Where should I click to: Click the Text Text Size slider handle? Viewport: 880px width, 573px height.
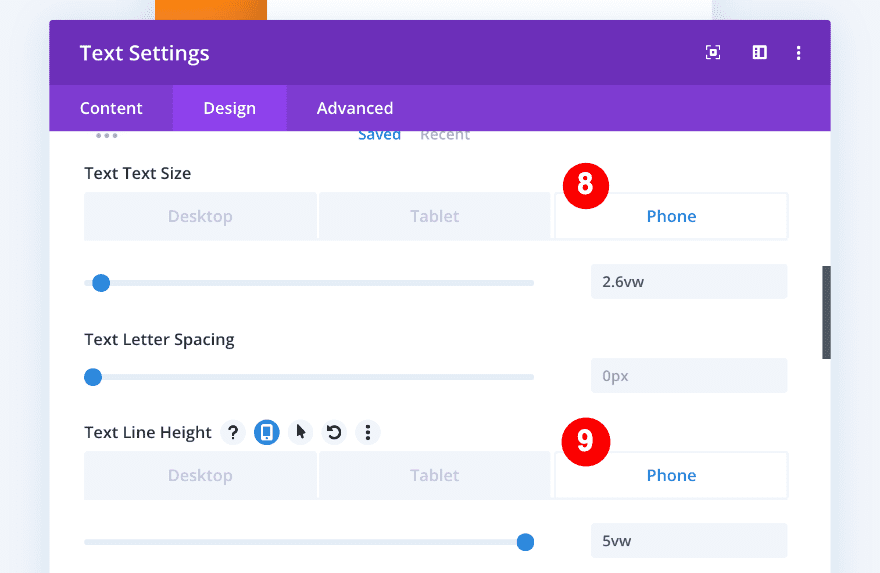coord(101,283)
